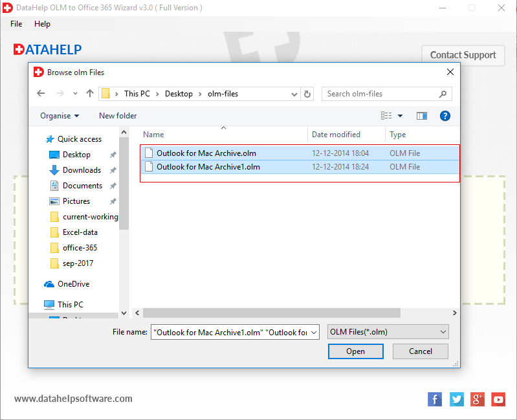Screen dimensions: 517x420
Task: Click the New folder button
Action: 118,116
